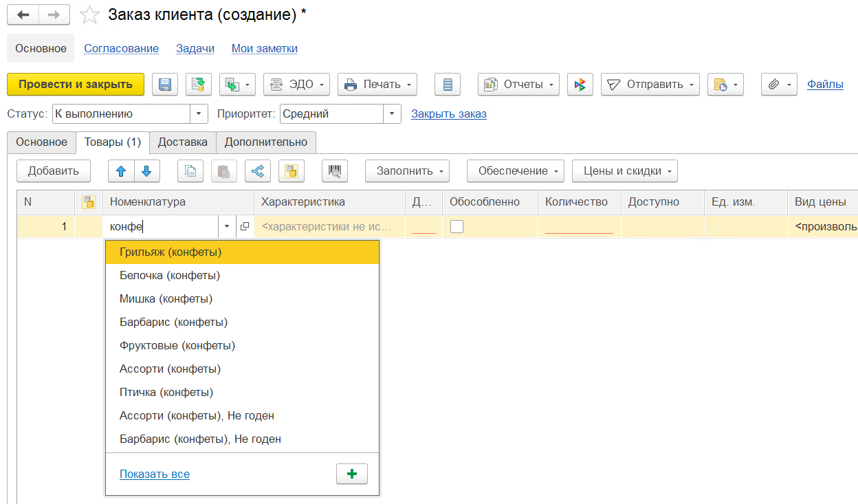Select Мишка (конфеты) from suggestions
The image size is (858, 504).
[242, 299]
